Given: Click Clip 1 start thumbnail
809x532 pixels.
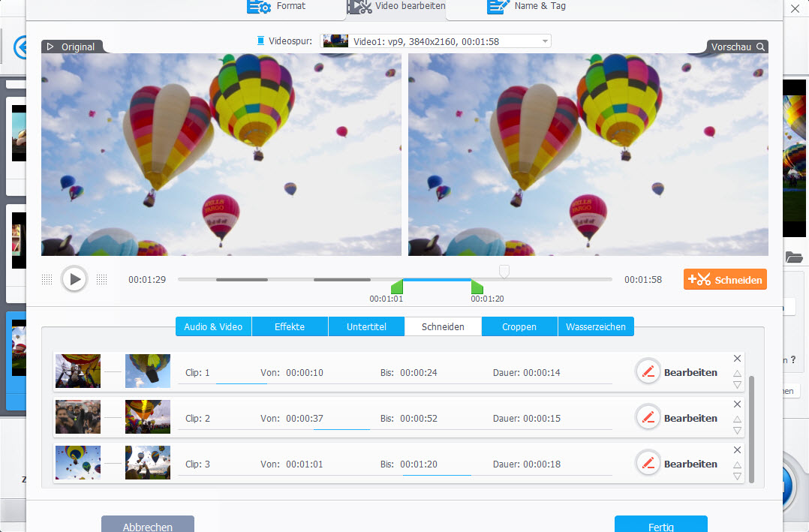Looking at the screenshot, I should (x=78, y=371).
